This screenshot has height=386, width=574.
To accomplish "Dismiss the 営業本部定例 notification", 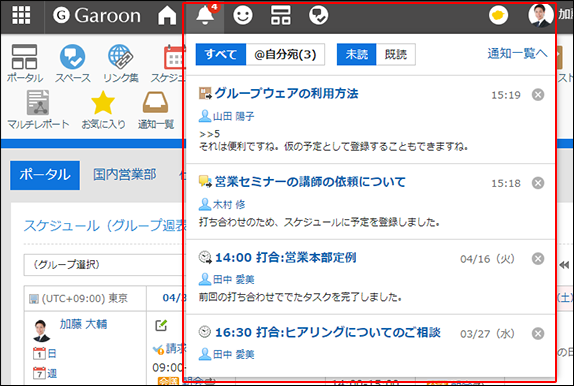I will [538, 259].
